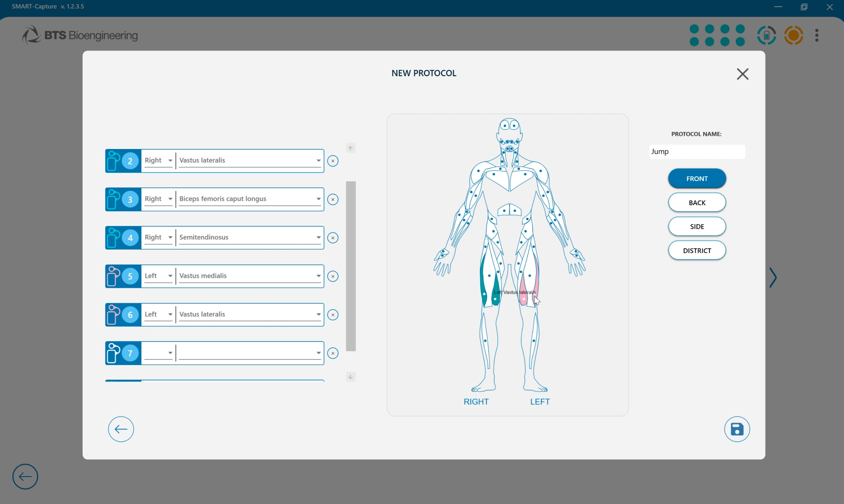Go to next page with right chevron
Image resolution: width=844 pixels, height=504 pixels.
point(773,278)
